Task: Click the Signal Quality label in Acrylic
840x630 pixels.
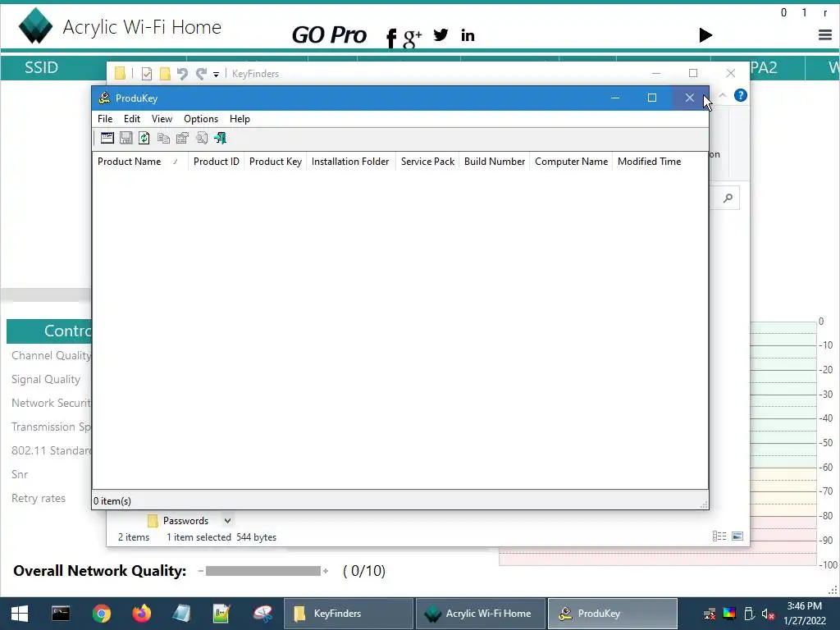Action: tap(46, 379)
